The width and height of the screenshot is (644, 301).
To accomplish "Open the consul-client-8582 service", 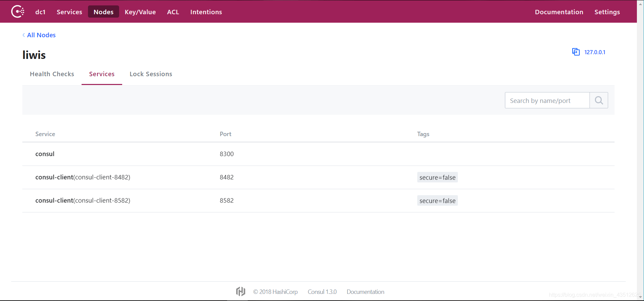I will click(x=83, y=200).
